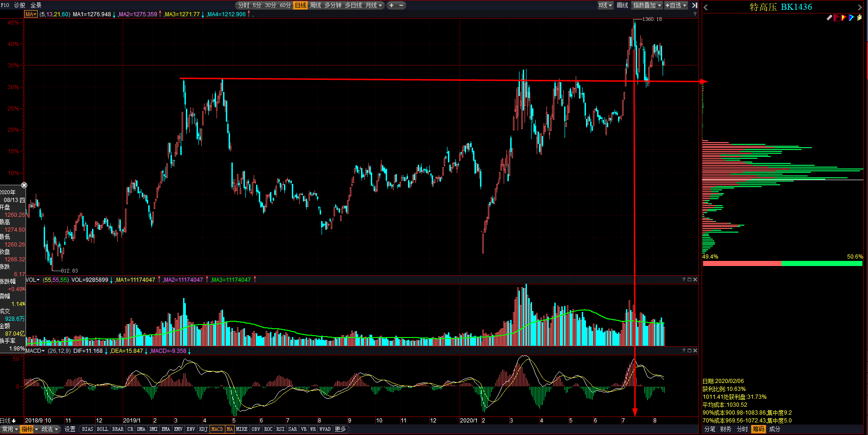The width and height of the screenshot is (868, 435).
Task: Click the red-green profit ratio bar
Action: click(783, 263)
